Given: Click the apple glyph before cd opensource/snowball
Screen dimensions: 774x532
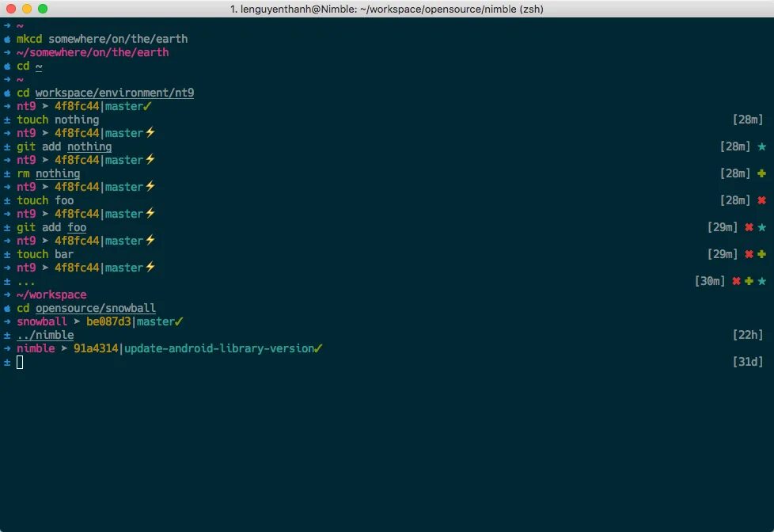Looking at the screenshot, I should [x=7, y=308].
